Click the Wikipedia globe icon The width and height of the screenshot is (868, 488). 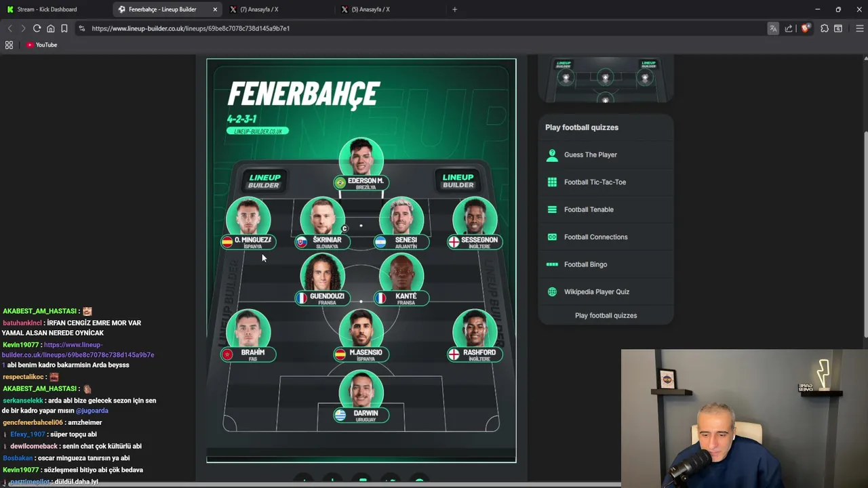(x=552, y=292)
